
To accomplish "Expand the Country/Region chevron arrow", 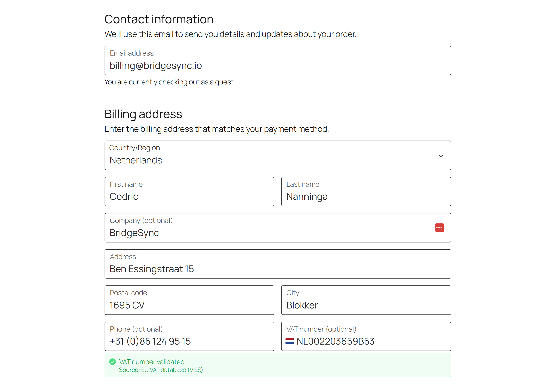I will [441, 156].
